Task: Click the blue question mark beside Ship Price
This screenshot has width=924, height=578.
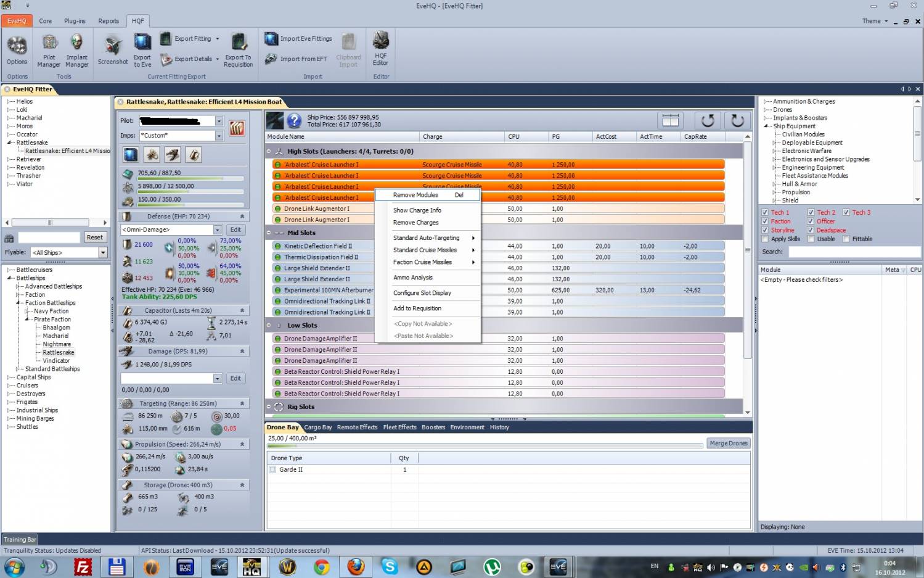Action: tap(295, 120)
